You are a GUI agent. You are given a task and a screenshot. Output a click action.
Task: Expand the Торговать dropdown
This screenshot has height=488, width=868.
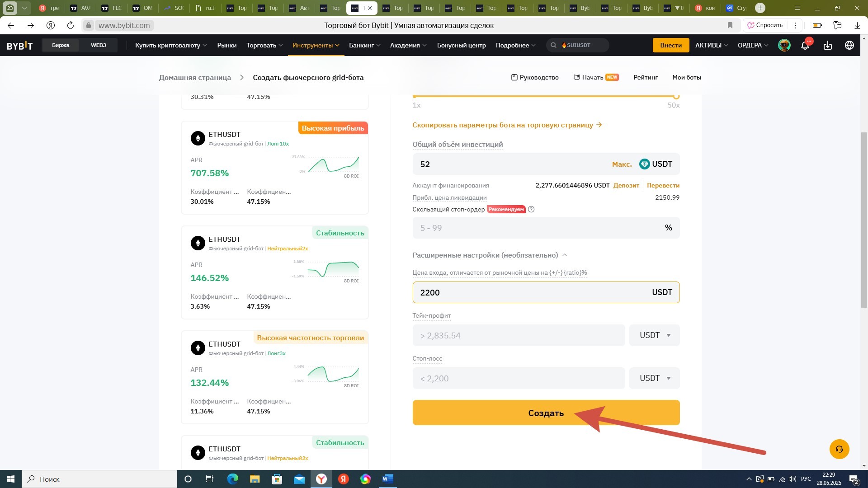(264, 45)
